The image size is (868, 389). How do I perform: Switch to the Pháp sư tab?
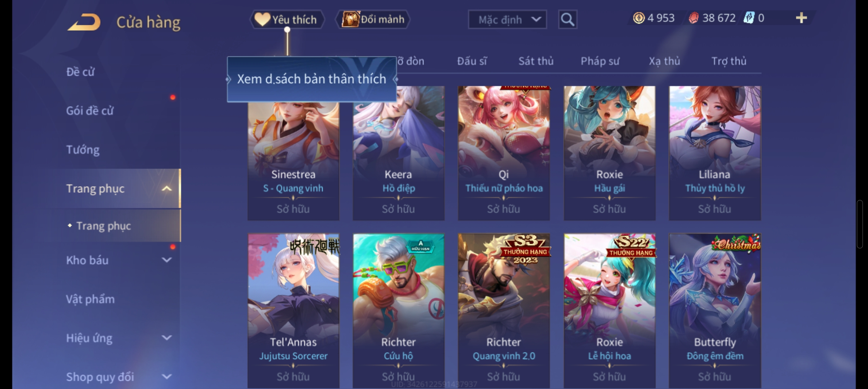pos(600,61)
